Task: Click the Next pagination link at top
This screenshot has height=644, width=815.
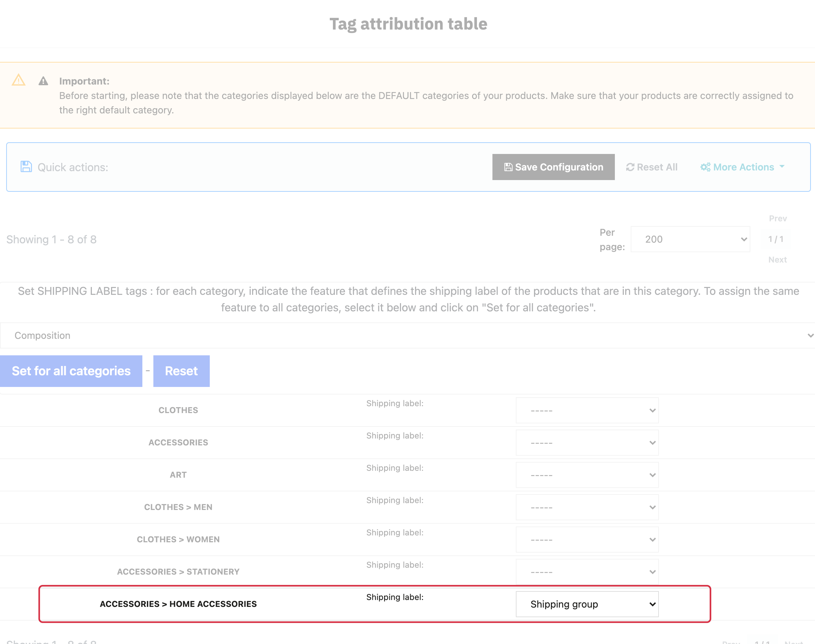Action: 777,259
